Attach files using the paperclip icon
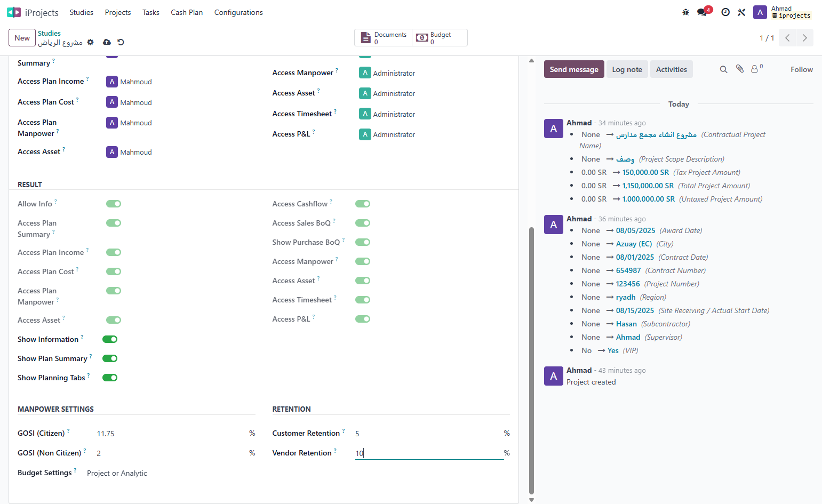Image resolution: width=822 pixels, height=504 pixels. click(740, 69)
